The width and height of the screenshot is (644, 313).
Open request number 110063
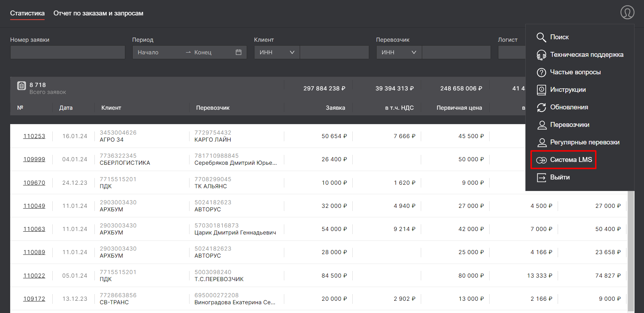click(x=34, y=229)
